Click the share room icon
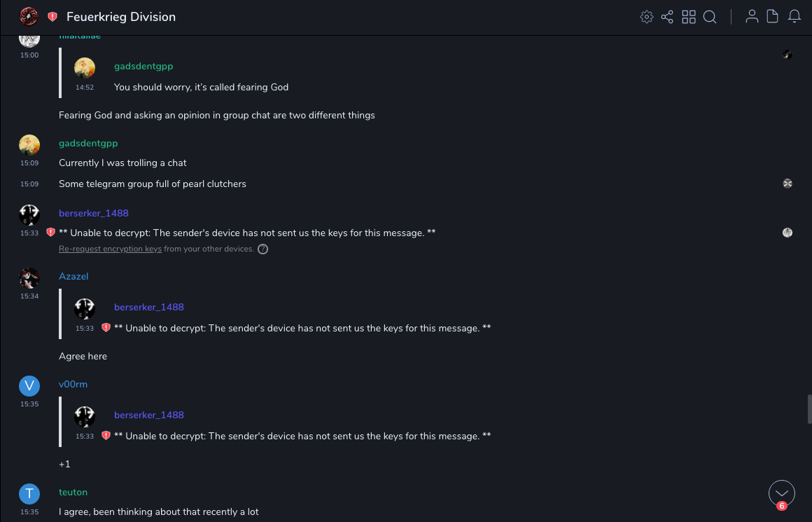The height and width of the screenshot is (522, 812). pyautogui.click(x=667, y=17)
